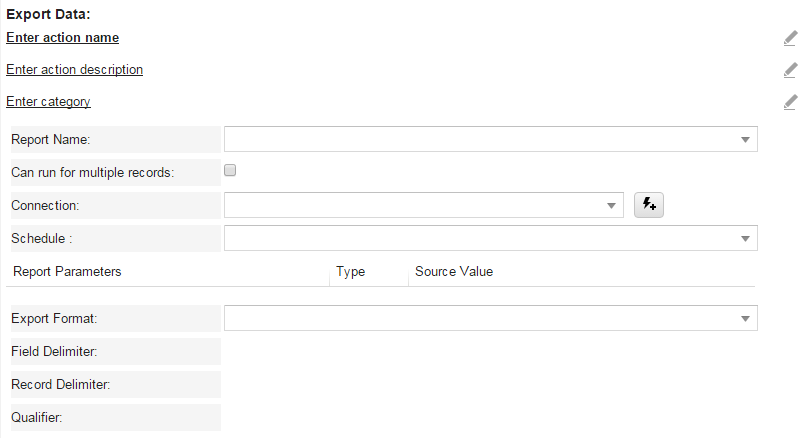Click pencil icon beside action description
Viewport: 798px width, 438px height.
790,70
